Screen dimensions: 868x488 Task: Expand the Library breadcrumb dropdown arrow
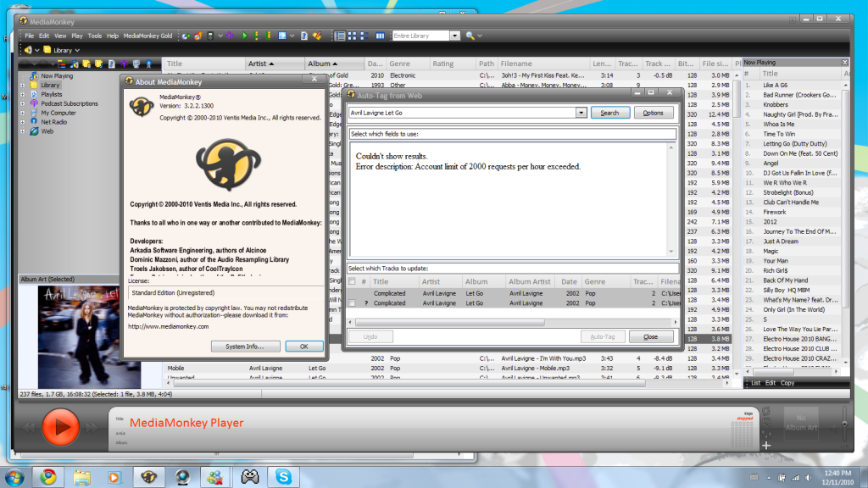pyautogui.click(x=77, y=50)
